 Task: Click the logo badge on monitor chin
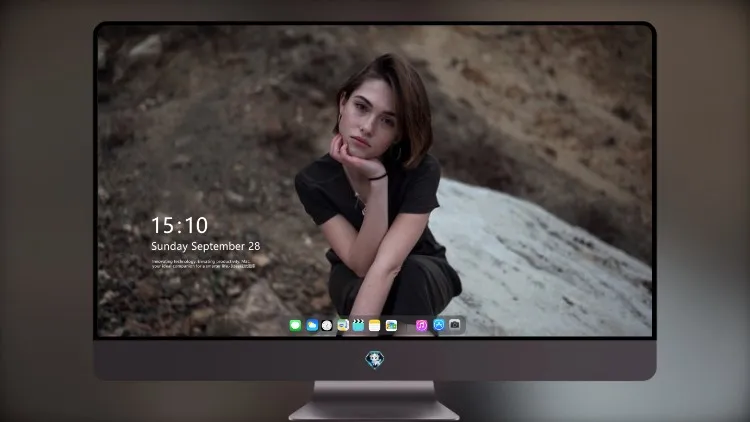(375, 360)
